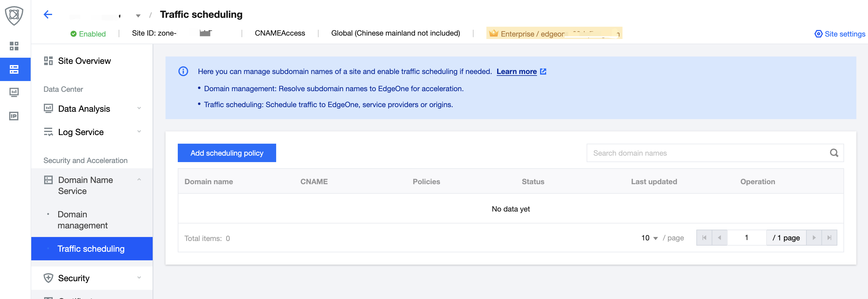Select Domain management in the sidebar

tap(82, 220)
